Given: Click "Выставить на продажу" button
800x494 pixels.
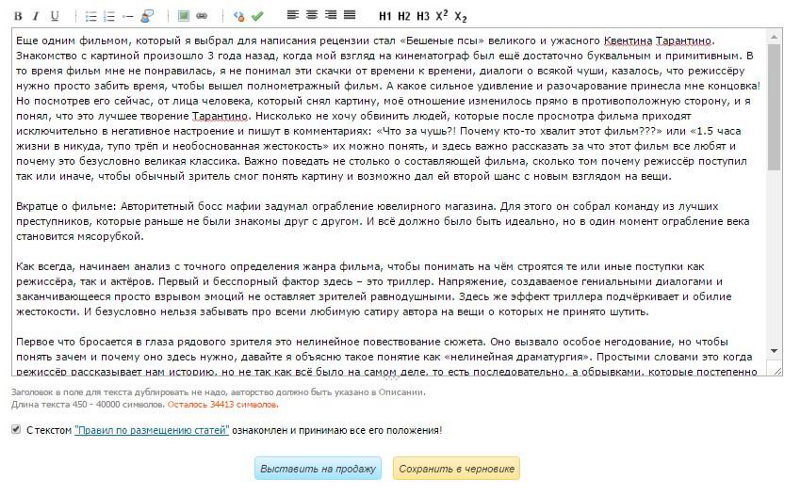Looking at the screenshot, I should tap(318, 468).
